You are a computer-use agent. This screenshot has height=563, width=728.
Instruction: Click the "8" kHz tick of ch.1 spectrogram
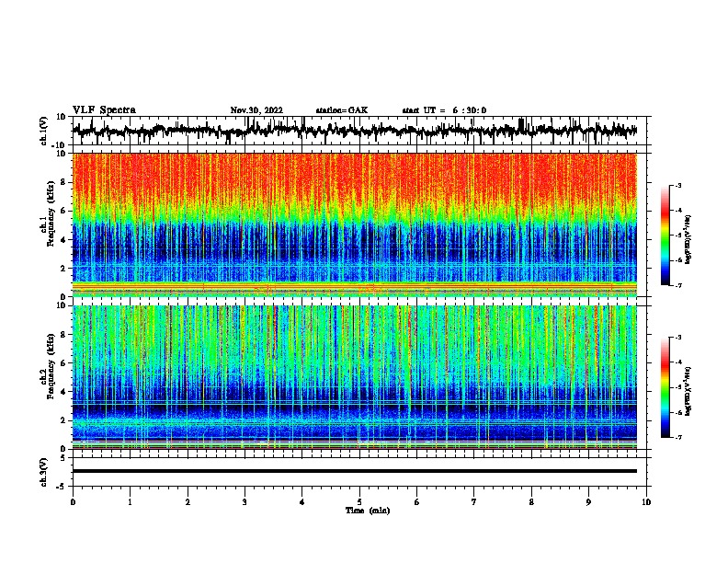[63, 182]
